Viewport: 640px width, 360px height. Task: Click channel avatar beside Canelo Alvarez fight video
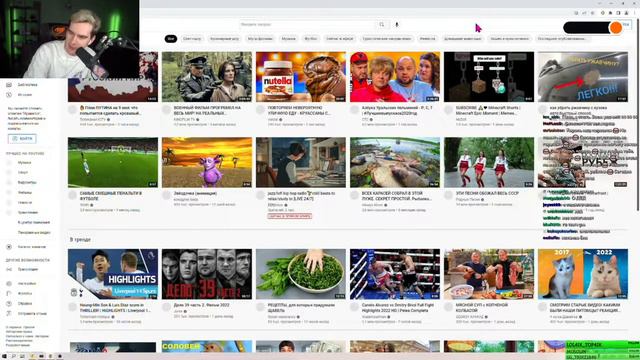pos(354,307)
